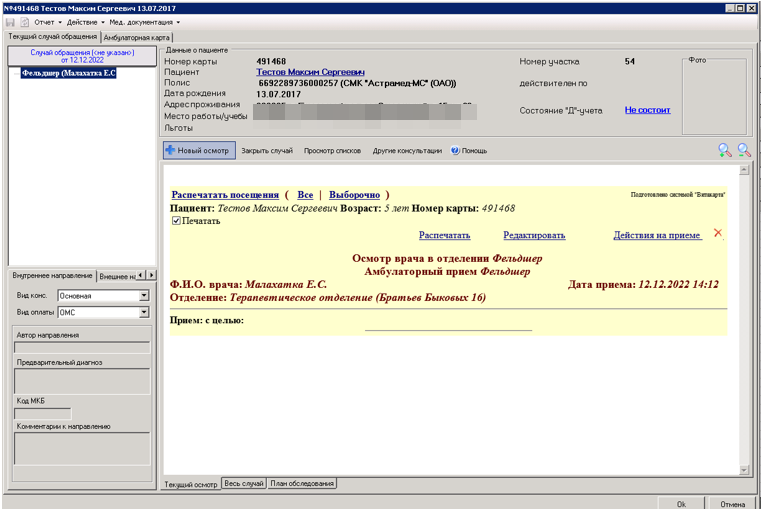Click scrollbar down arrow in visit pane
762x509 pixels.
coord(744,470)
